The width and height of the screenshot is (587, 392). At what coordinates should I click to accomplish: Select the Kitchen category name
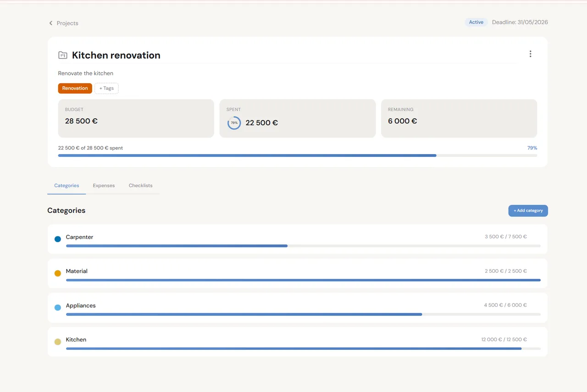pyautogui.click(x=76, y=340)
